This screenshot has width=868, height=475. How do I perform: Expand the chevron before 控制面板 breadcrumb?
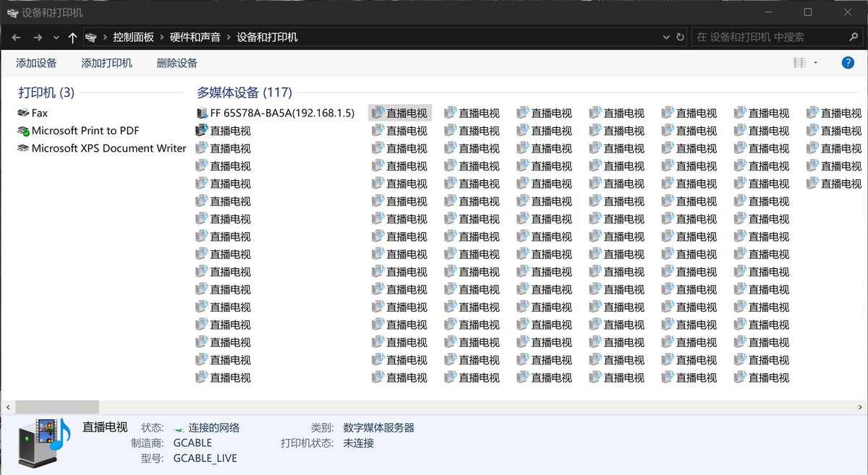click(105, 37)
